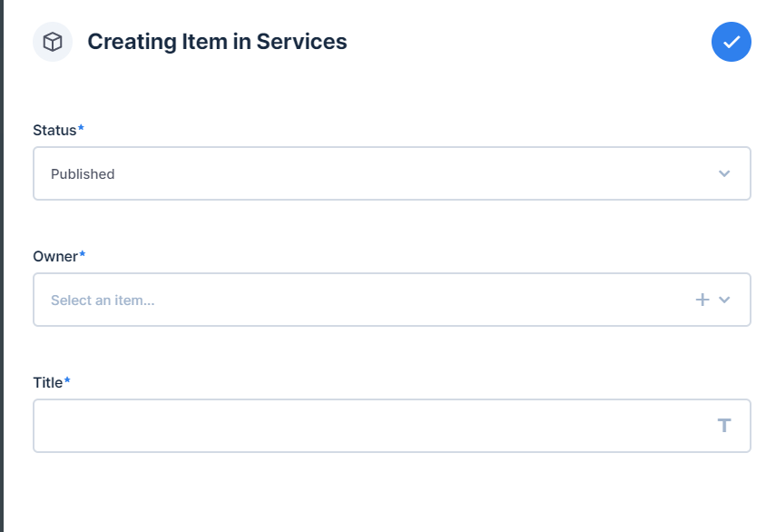Screen dimensions: 766x532
Task: Click the red asterisk next to Title
Action: point(65,381)
